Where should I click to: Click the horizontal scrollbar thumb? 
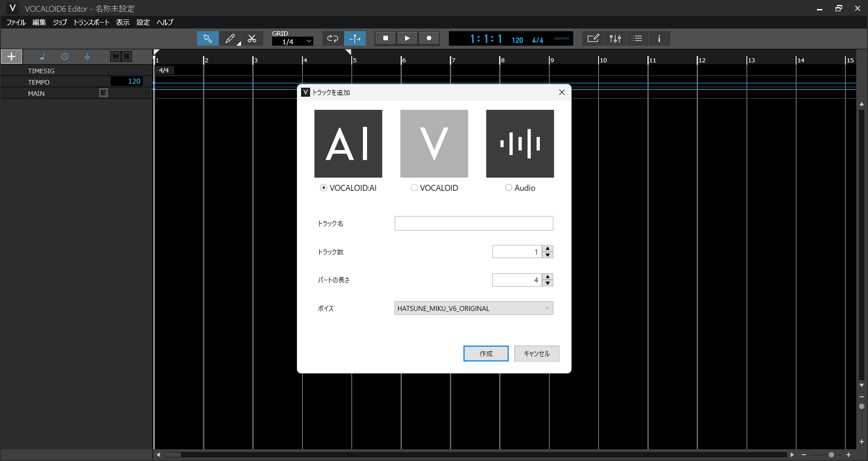pyautogui.click(x=172, y=455)
